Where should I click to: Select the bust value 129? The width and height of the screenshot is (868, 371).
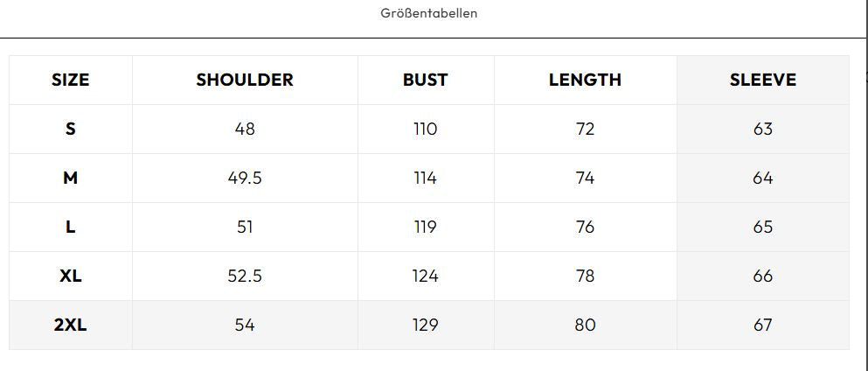[x=425, y=325]
